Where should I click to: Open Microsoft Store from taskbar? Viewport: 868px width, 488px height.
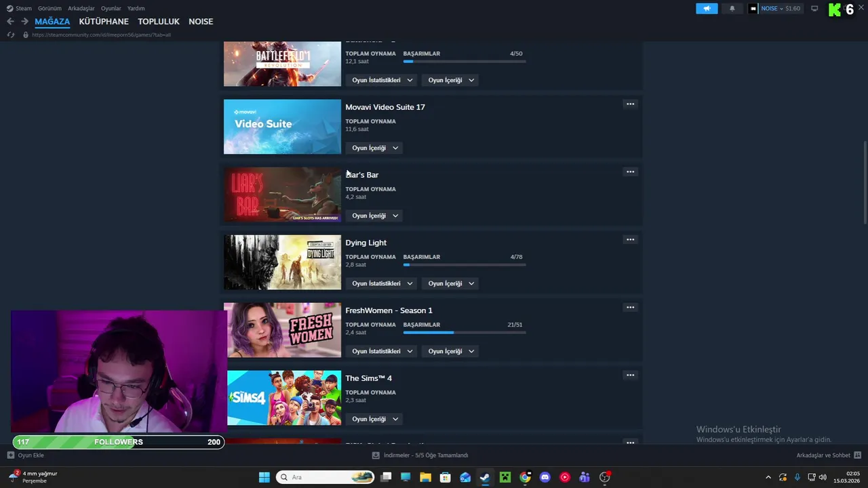tap(446, 477)
